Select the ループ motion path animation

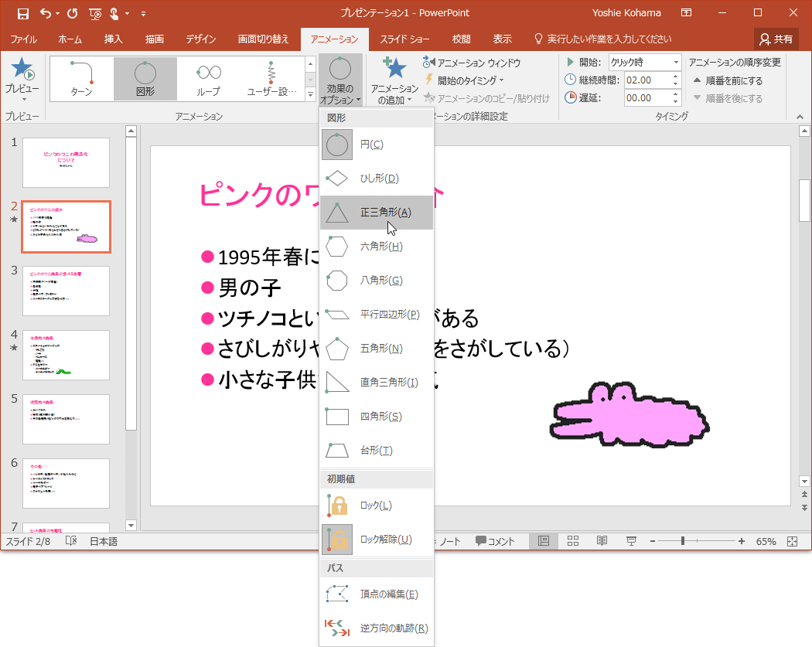pos(208,79)
